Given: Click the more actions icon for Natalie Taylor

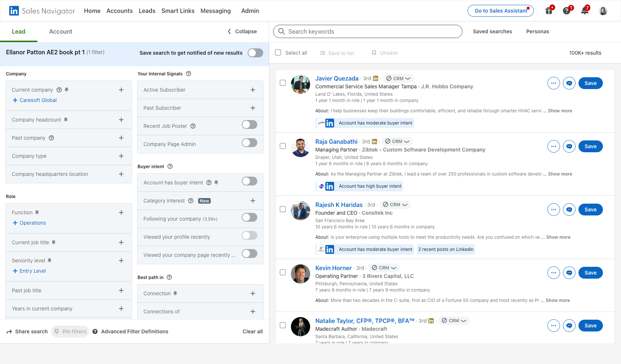Looking at the screenshot, I should [554, 326].
